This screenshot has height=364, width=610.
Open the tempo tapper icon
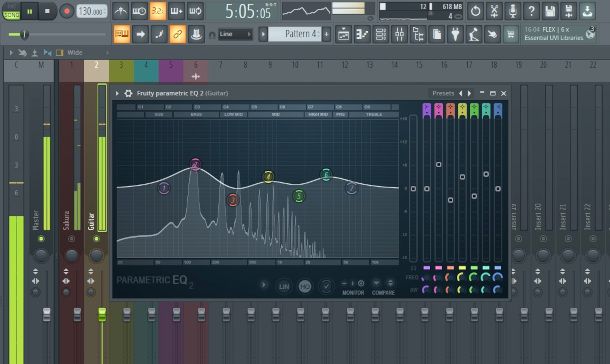click(474, 34)
